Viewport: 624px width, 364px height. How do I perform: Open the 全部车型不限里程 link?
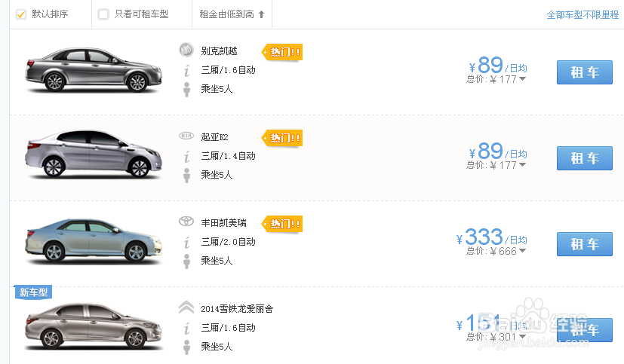[x=583, y=15]
